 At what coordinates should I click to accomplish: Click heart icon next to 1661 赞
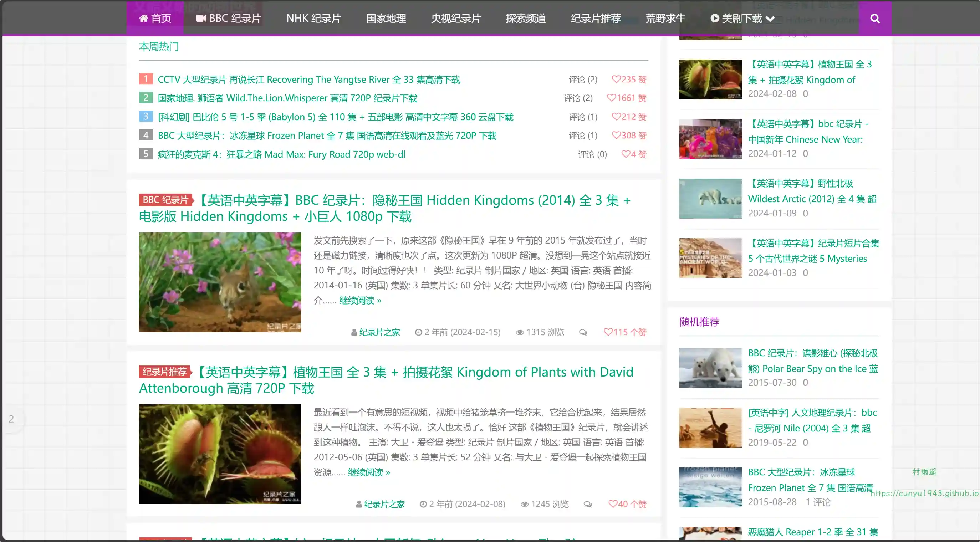coord(611,98)
